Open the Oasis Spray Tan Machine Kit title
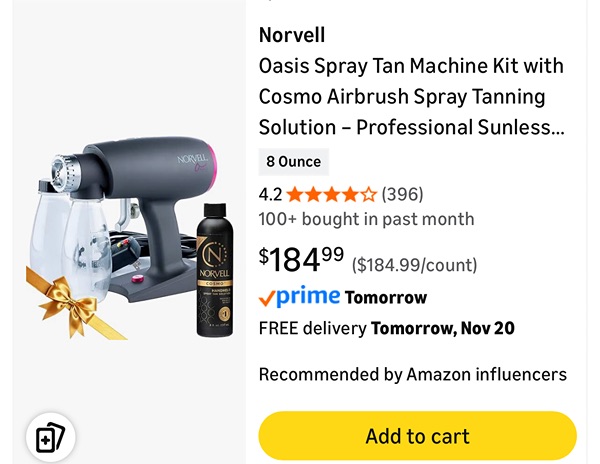600x464 pixels. point(411,96)
